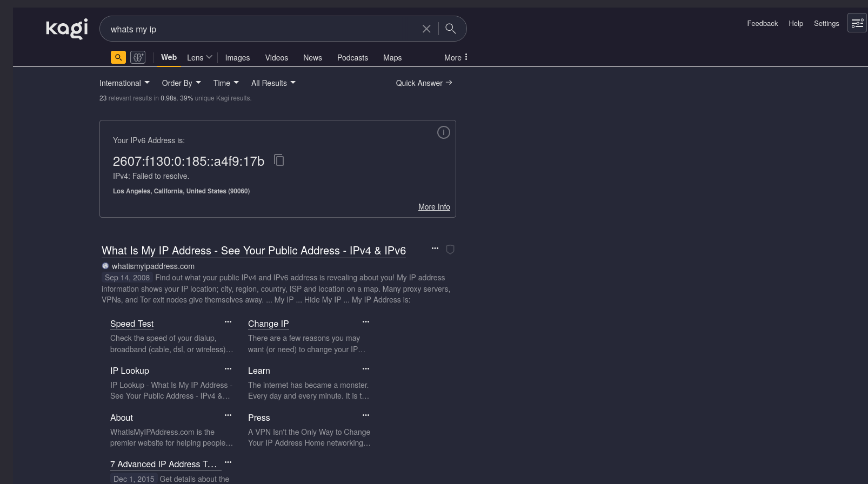Open the AI assistant brain icon
This screenshot has height=484, width=868.
[138, 57]
